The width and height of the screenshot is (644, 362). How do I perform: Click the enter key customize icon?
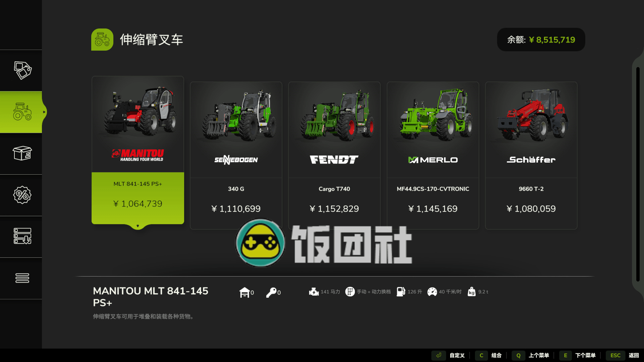pos(439,355)
